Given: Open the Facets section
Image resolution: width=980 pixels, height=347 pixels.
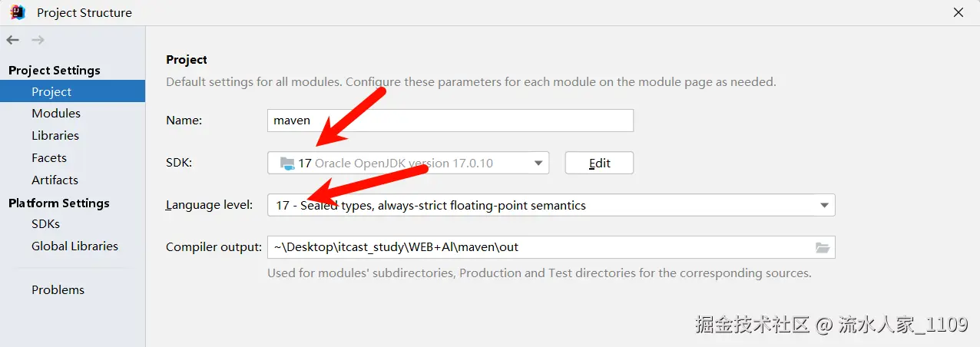Looking at the screenshot, I should [x=49, y=157].
